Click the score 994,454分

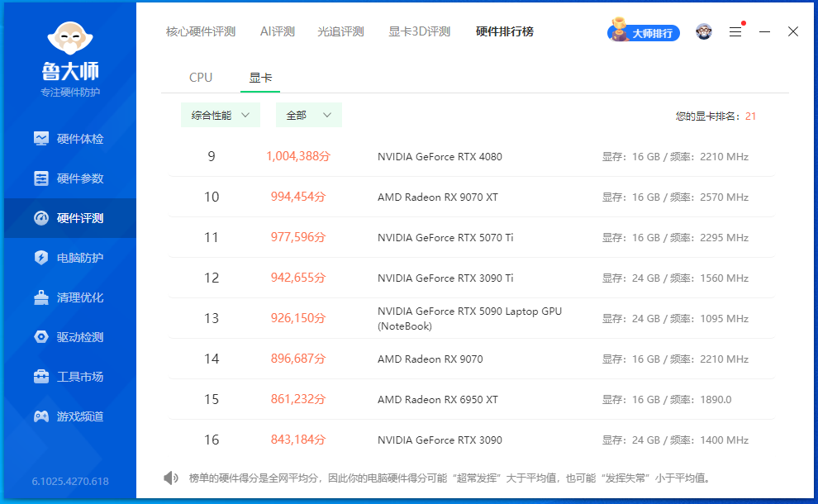coord(298,197)
